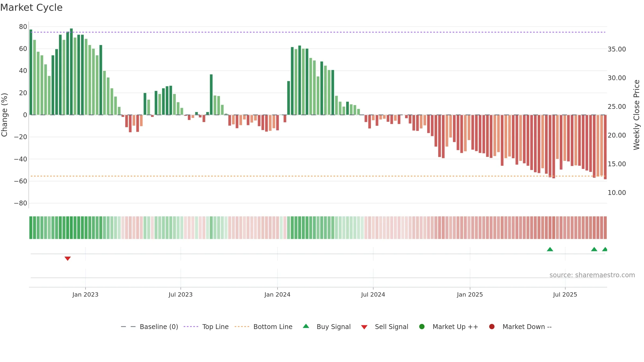The height and width of the screenshot is (362, 644).
Task: Toggle the Bottom Line legend entry
Action: click(x=264, y=327)
